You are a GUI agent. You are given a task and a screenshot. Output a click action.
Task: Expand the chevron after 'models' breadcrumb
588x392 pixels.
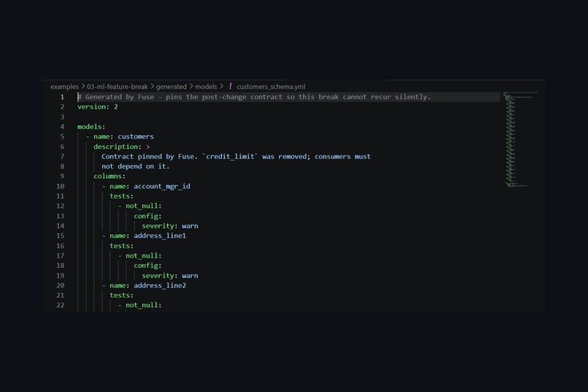tap(221, 87)
